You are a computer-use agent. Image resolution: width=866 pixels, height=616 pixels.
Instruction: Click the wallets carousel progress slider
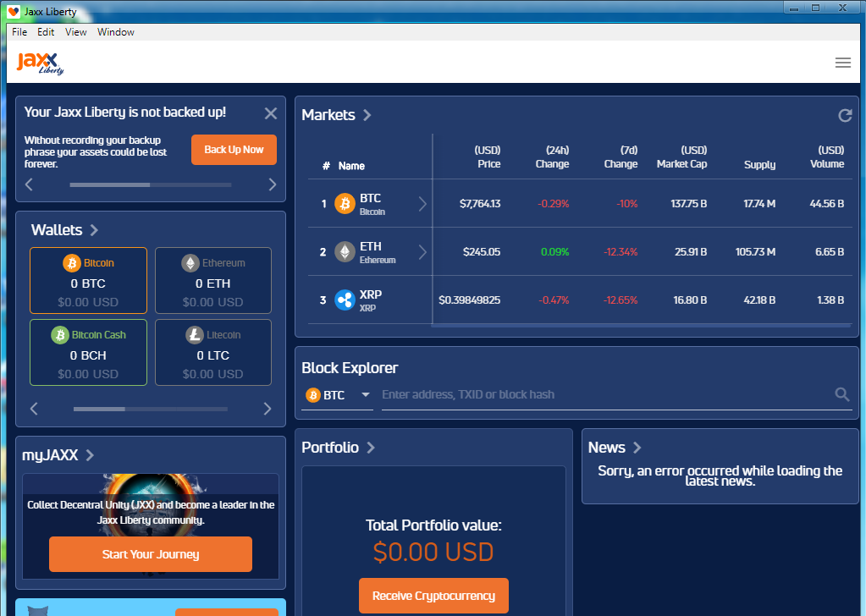tap(150, 409)
